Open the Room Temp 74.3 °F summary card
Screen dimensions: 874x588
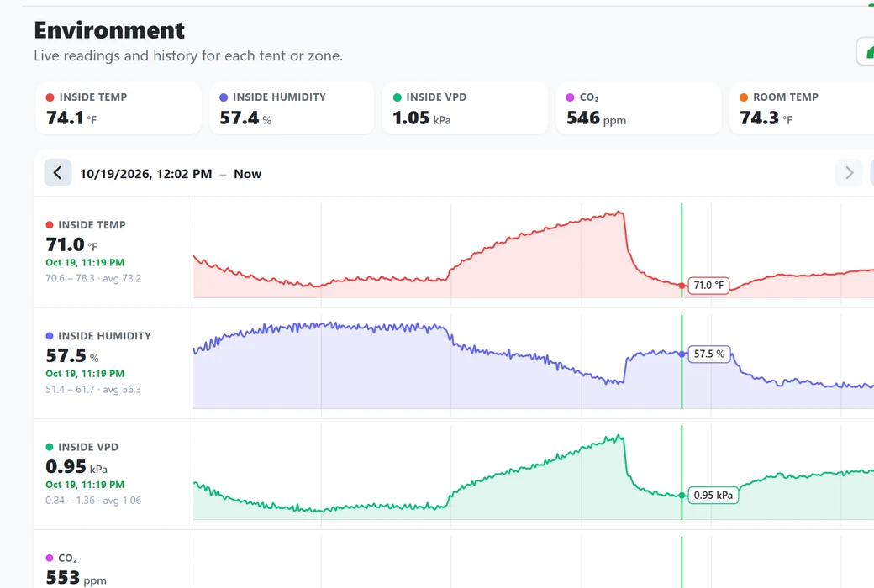(x=802, y=108)
